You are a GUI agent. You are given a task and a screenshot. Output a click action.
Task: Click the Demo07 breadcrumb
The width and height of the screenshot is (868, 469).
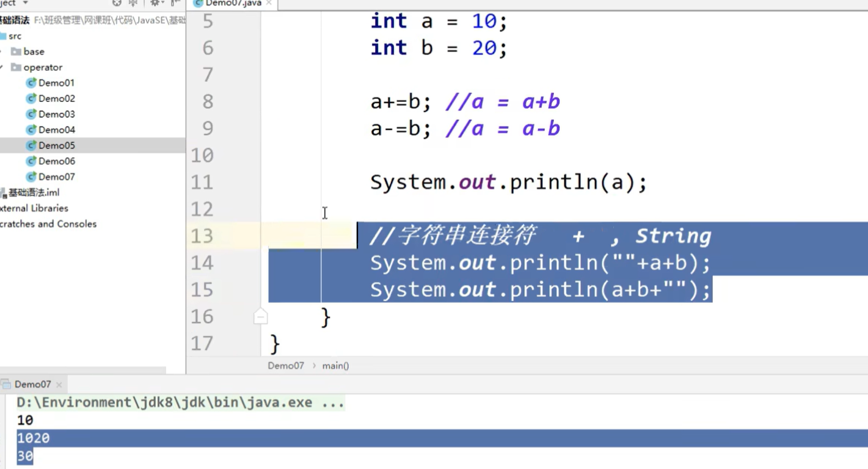click(x=285, y=366)
